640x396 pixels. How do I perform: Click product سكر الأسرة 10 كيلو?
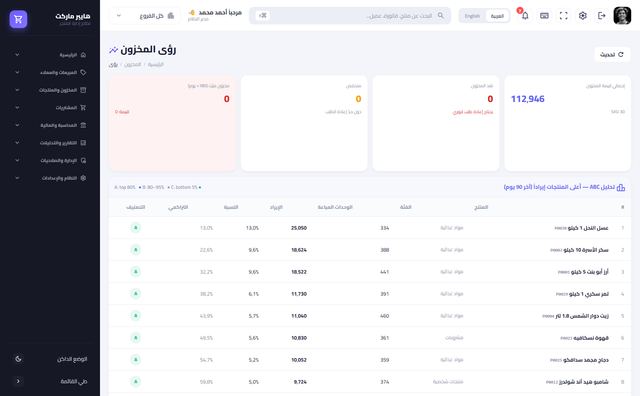(586, 250)
